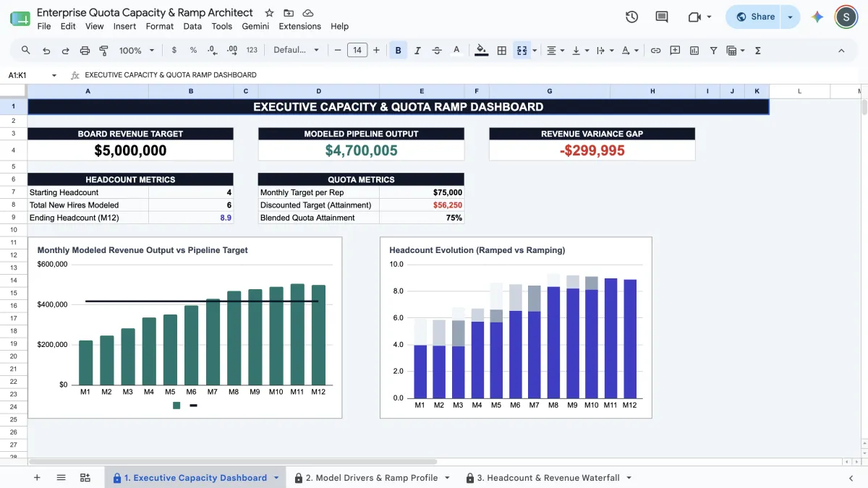Image resolution: width=868 pixels, height=488 pixels.
Task: Expand the name box dropdown arrow
Action: tap(54, 75)
